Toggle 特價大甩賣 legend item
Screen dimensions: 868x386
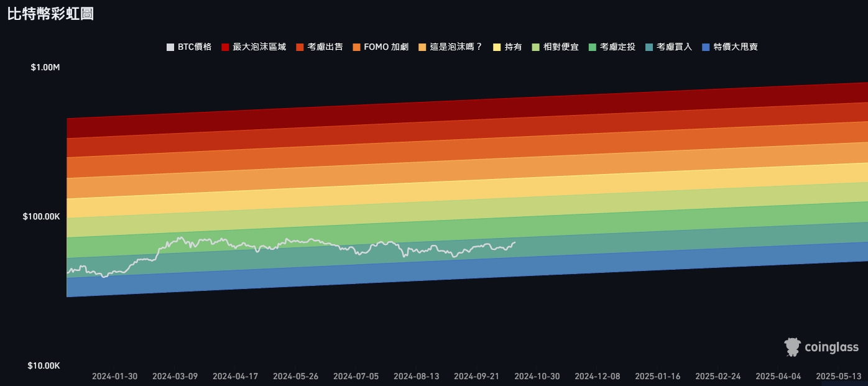[x=729, y=47]
